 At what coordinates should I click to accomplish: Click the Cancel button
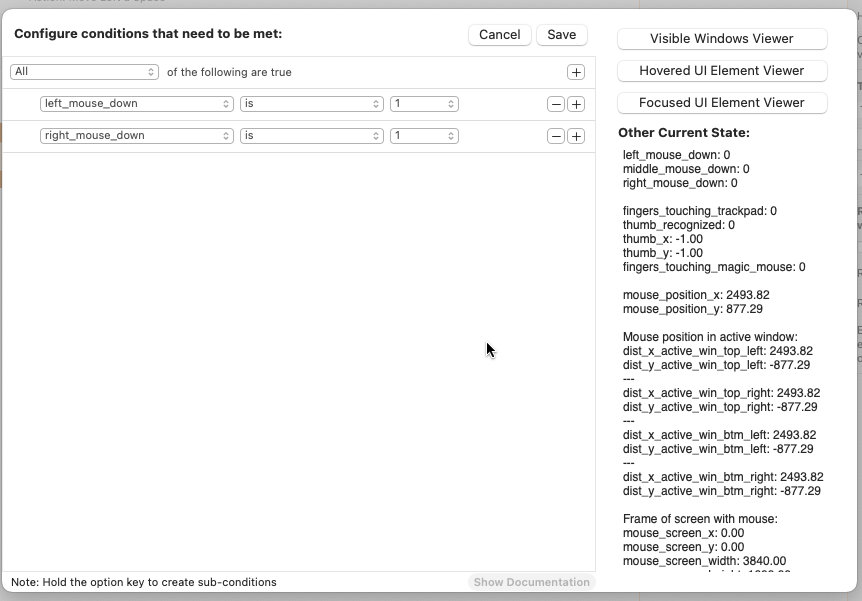click(499, 35)
